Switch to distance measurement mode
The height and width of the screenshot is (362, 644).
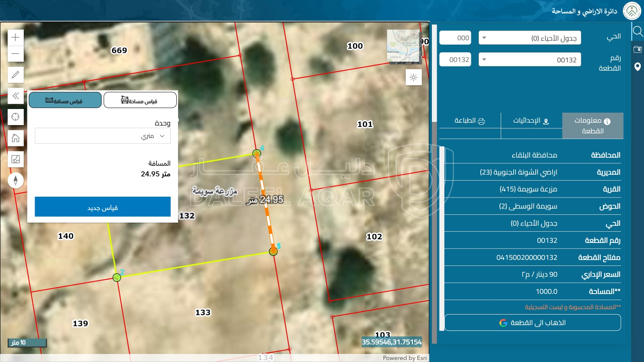pos(65,100)
